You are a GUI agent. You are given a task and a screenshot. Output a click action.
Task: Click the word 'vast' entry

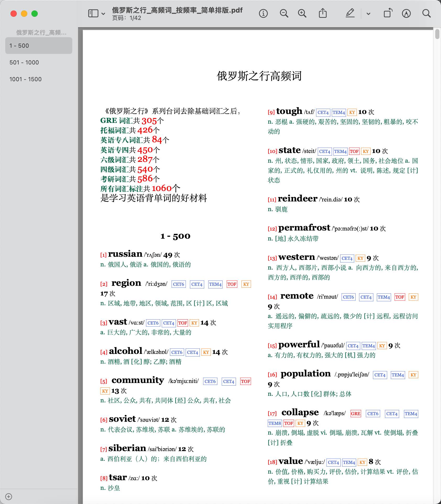pyautogui.click(x=118, y=322)
